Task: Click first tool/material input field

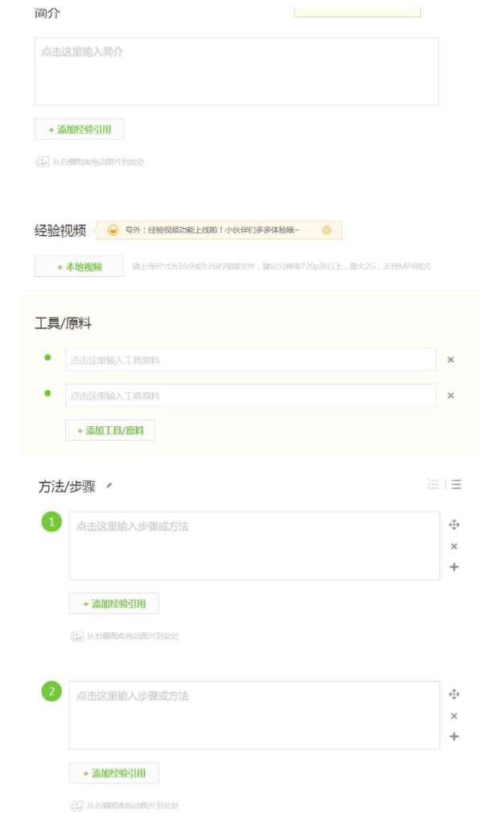Action: pyautogui.click(x=250, y=360)
